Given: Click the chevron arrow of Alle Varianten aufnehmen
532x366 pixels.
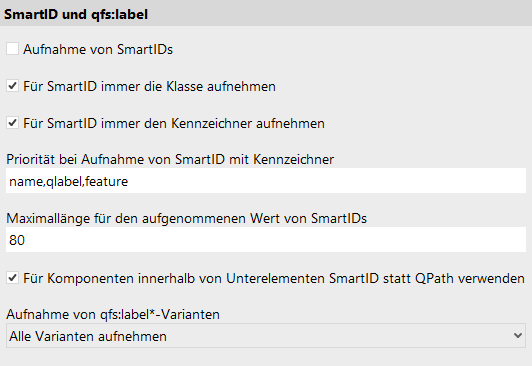Looking at the screenshot, I should point(517,336).
